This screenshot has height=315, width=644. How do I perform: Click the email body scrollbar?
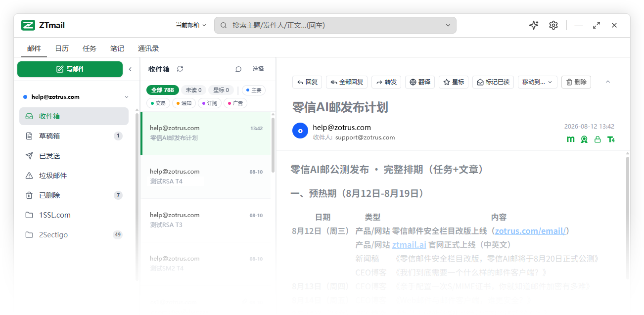click(x=627, y=218)
